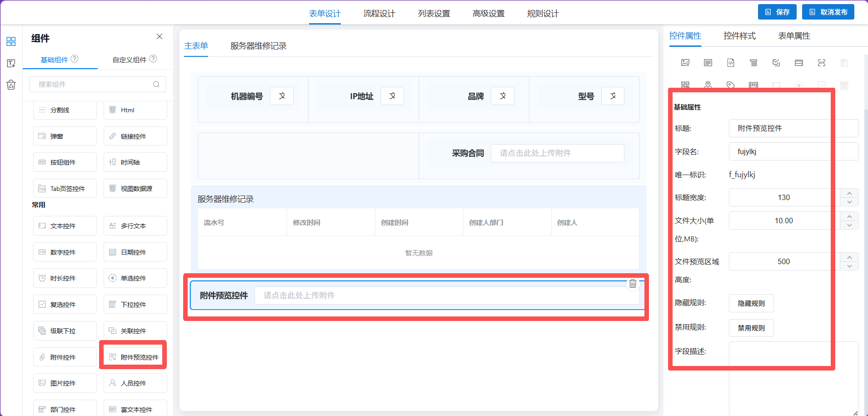The width and height of the screenshot is (868, 416).
Task: Open the 控件样式 tab
Action: coord(739,36)
